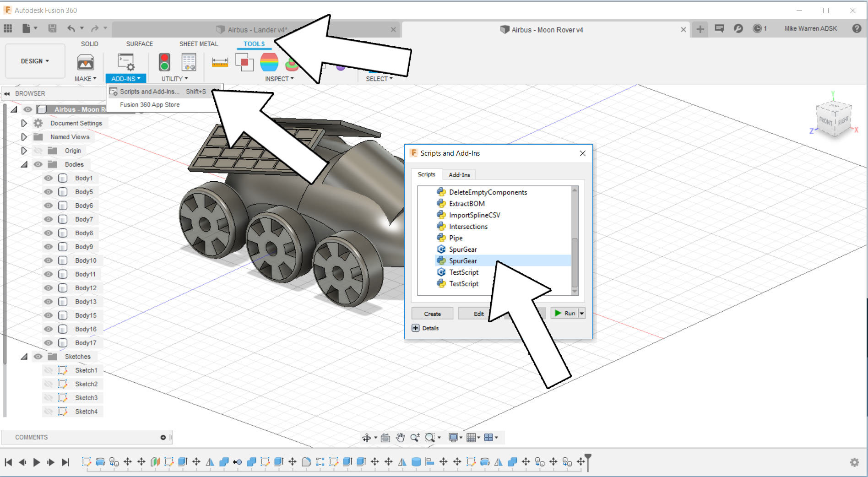Hide Body12 with the eye icon
The width and height of the screenshot is (868, 477).
tap(48, 288)
